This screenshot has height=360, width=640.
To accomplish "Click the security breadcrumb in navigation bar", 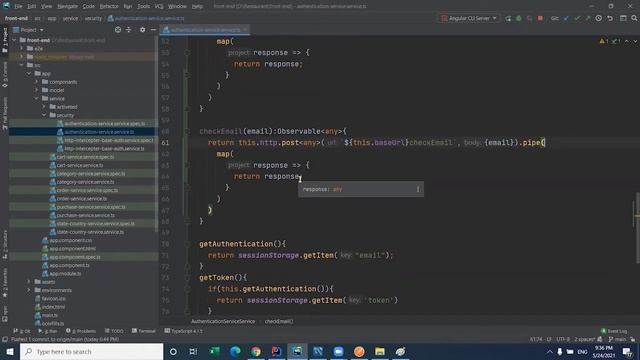I will click(93, 18).
